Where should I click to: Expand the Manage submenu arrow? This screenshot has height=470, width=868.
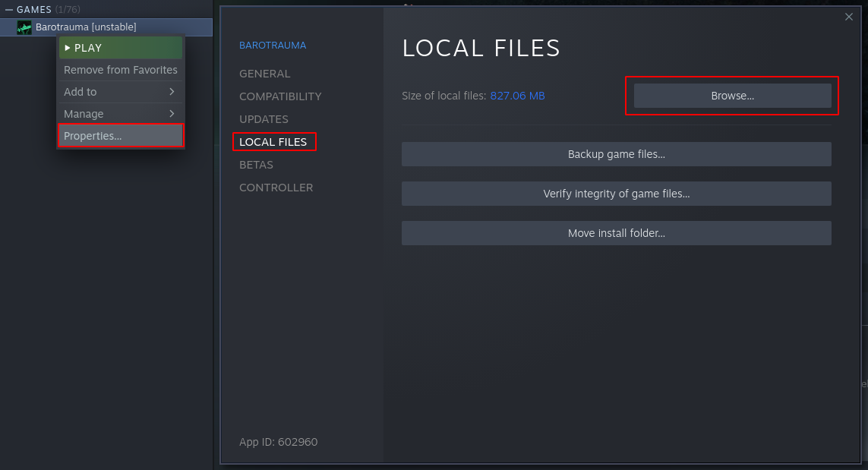tap(172, 113)
